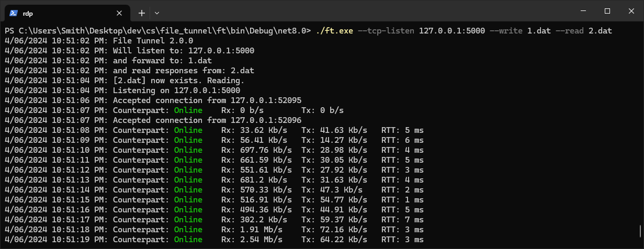Maximize the terminal window
This screenshot has height=249, width=644.
pos(607,11)
